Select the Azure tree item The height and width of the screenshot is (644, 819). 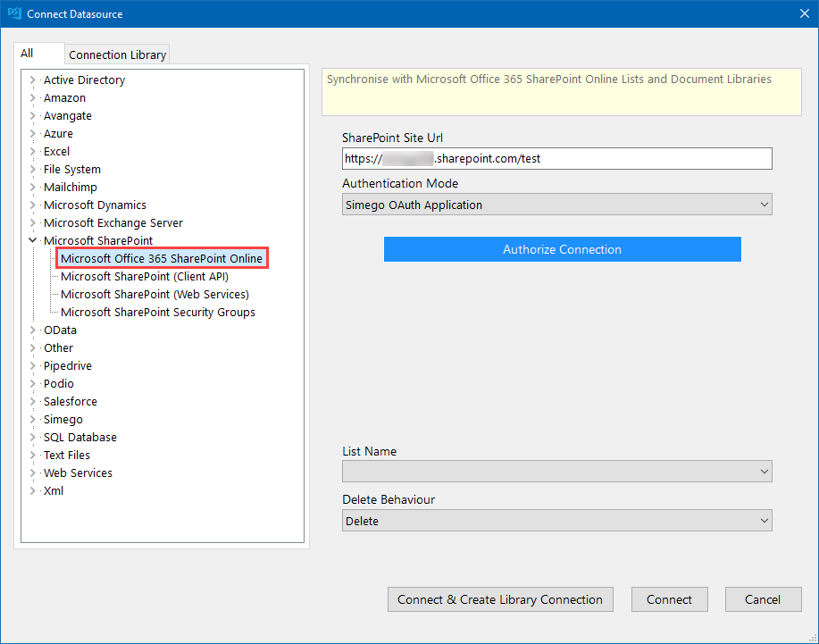click(x=58, y=134)
